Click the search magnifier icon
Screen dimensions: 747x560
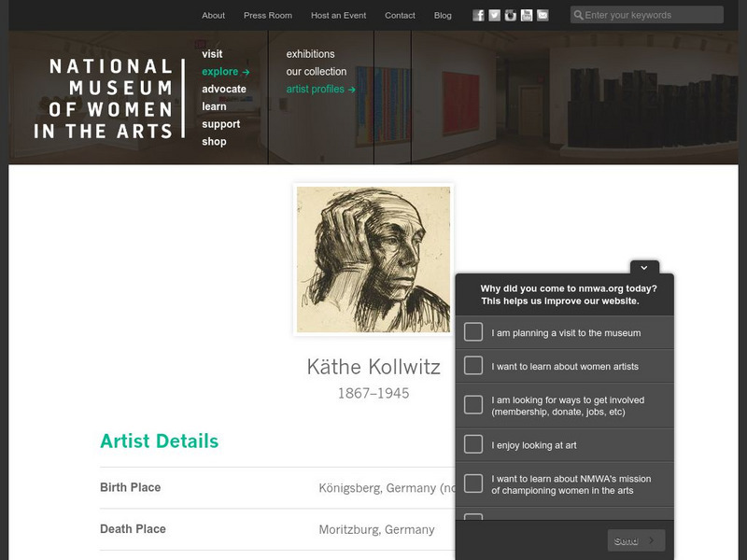coord(578,15)
